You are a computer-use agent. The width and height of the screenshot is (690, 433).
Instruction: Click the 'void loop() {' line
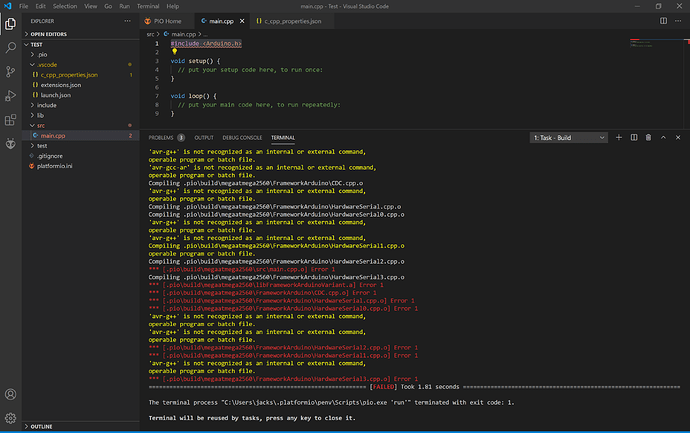coord(194,96)
